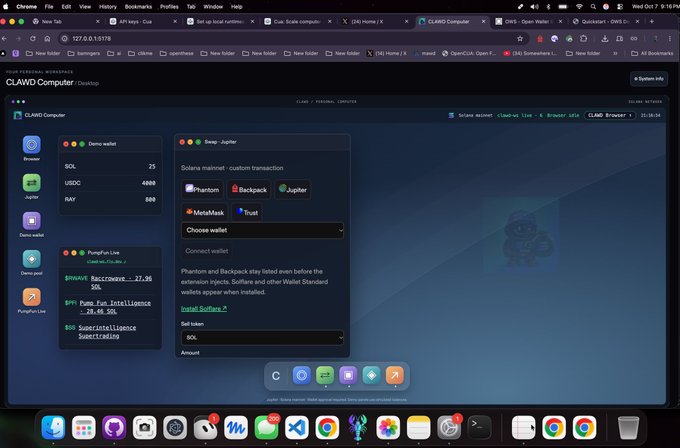Reload the page in Chrome
The height and width of the screenshot is (448, 680).
pos(33,39)
